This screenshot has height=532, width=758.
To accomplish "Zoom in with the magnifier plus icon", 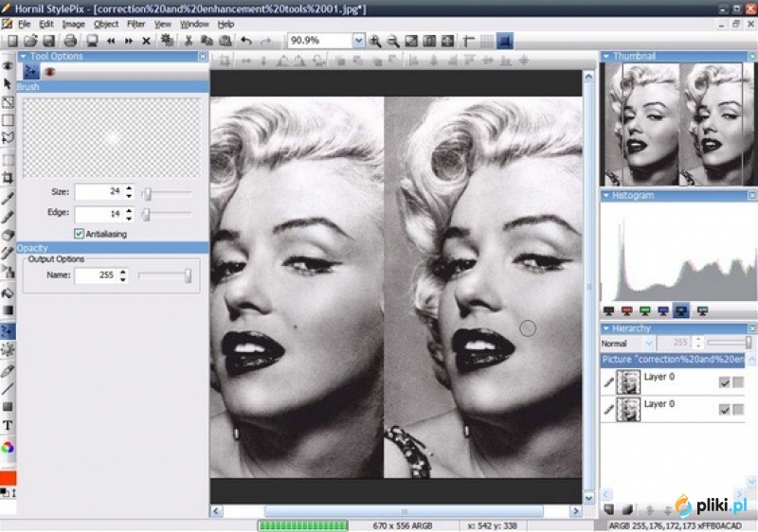I will click(374, 42).
